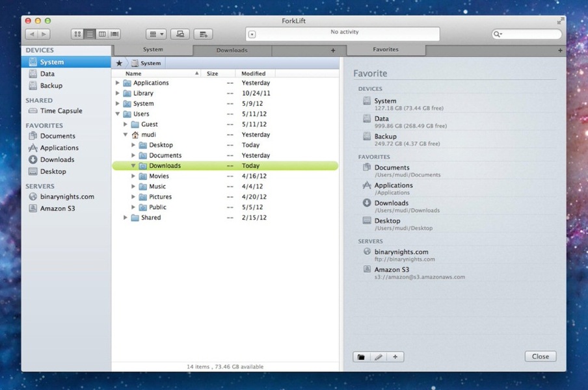Open the search magnifier options
588x390 pixels.
498,34
